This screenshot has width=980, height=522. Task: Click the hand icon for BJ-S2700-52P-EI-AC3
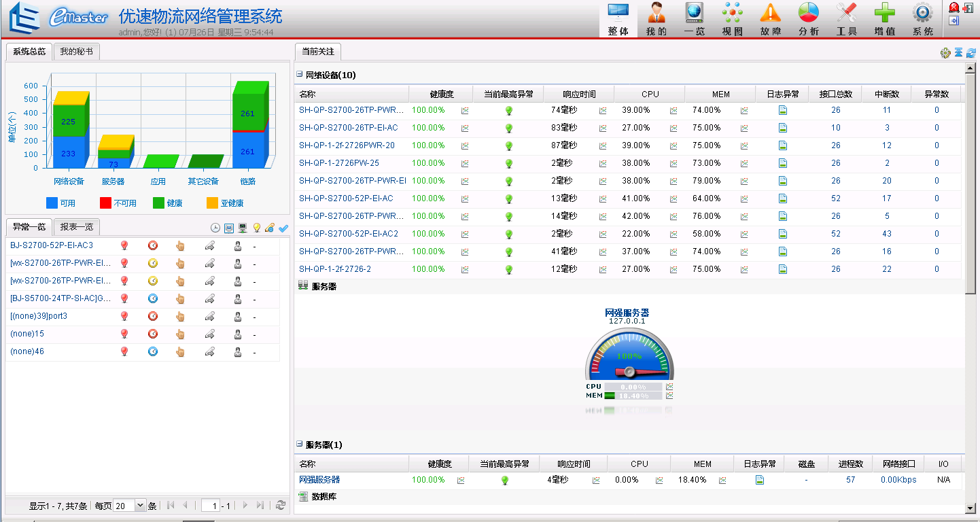point(181,245)
